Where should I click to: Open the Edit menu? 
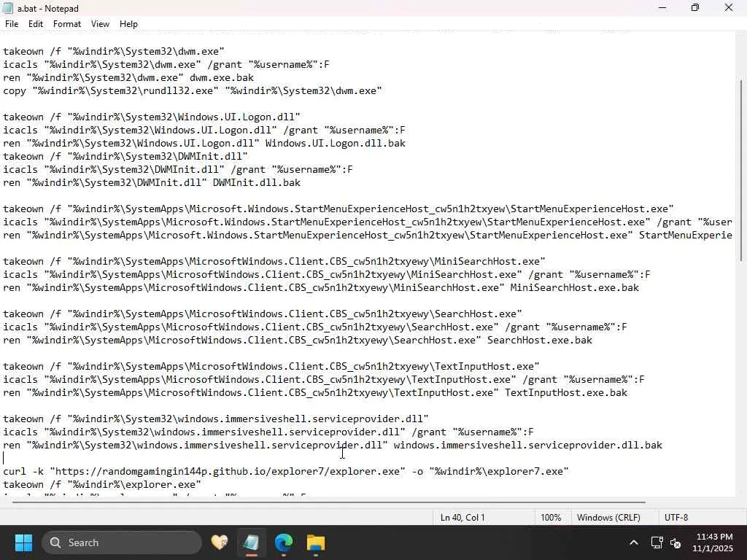pos(36,24)
